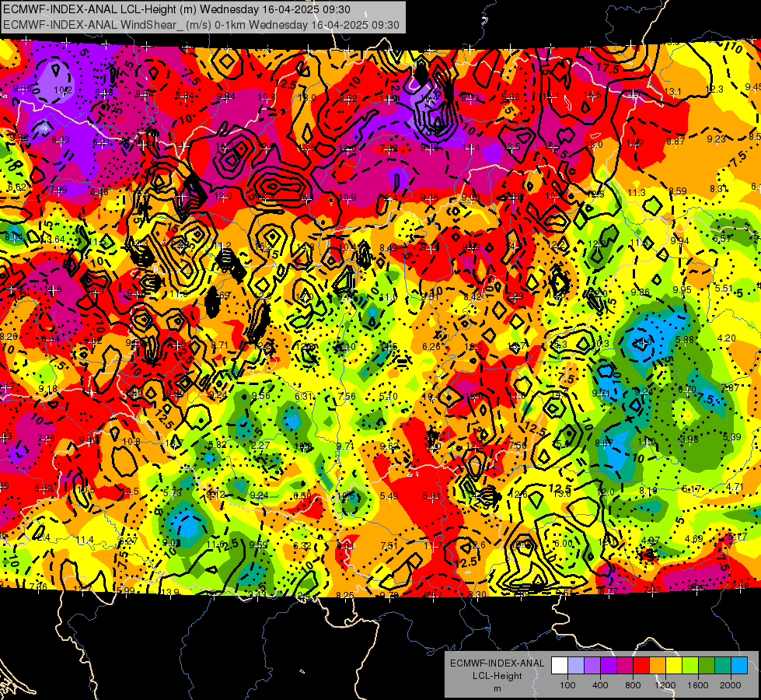The width and height of the screenshot is (761, 700).
Task: Click the WindShear 0-1km title line
Action: coord(201,25)
